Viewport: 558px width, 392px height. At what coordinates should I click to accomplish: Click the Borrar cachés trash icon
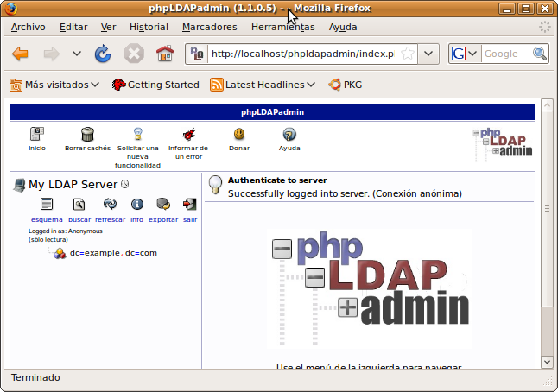87,134
